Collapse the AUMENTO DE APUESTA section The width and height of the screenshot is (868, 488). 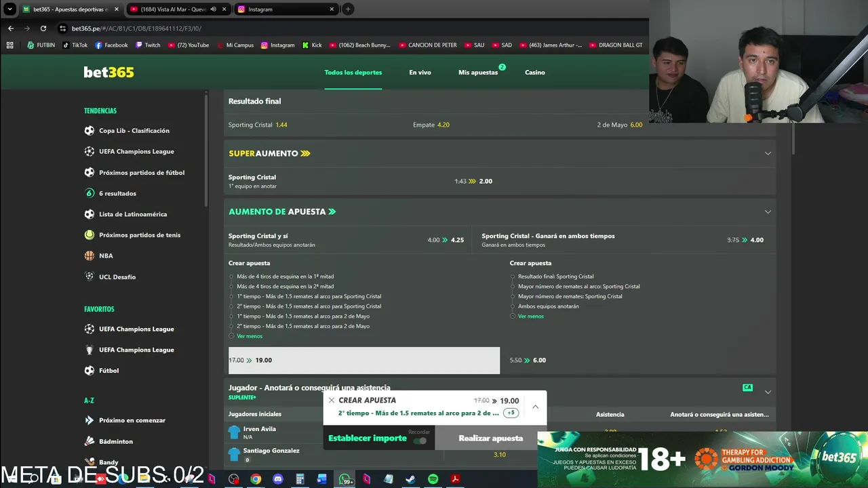pos(768,211)
